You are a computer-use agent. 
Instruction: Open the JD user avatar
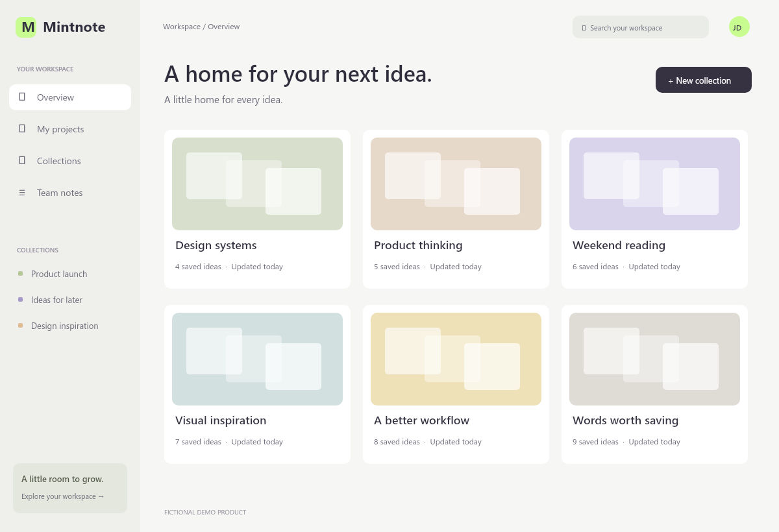tap(739, 27)
